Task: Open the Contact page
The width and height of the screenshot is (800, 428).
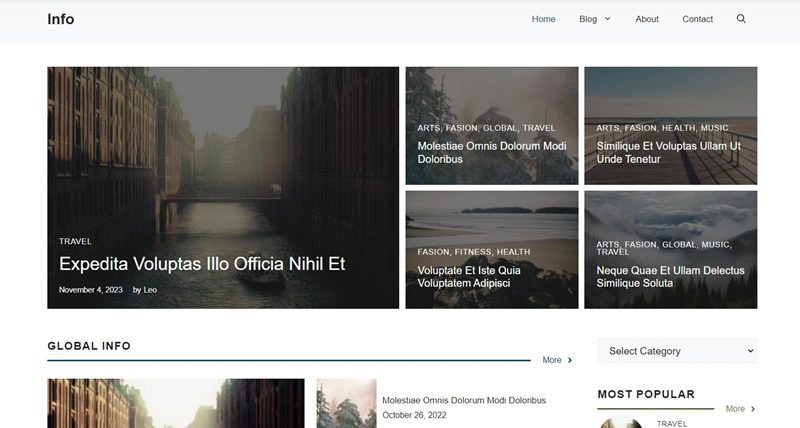Action: point(697,19)
